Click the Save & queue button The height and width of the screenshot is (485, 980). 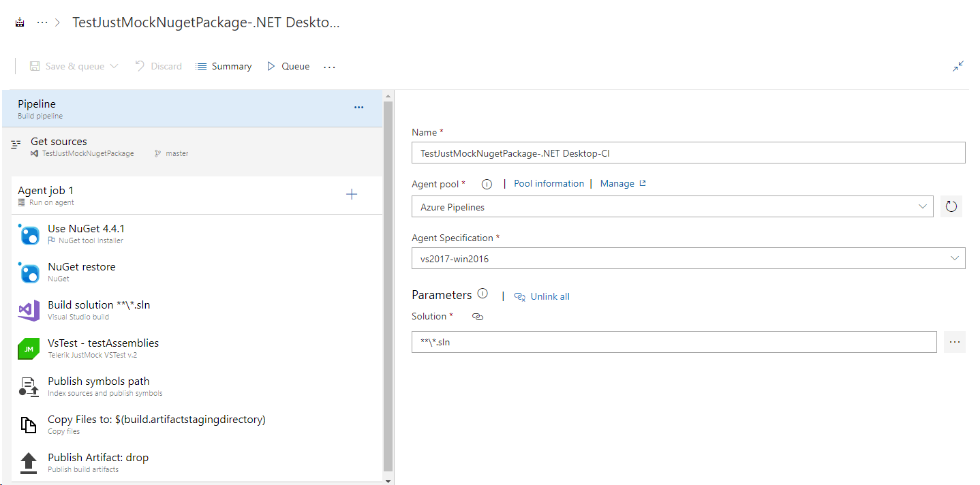[x=67, y=66]
